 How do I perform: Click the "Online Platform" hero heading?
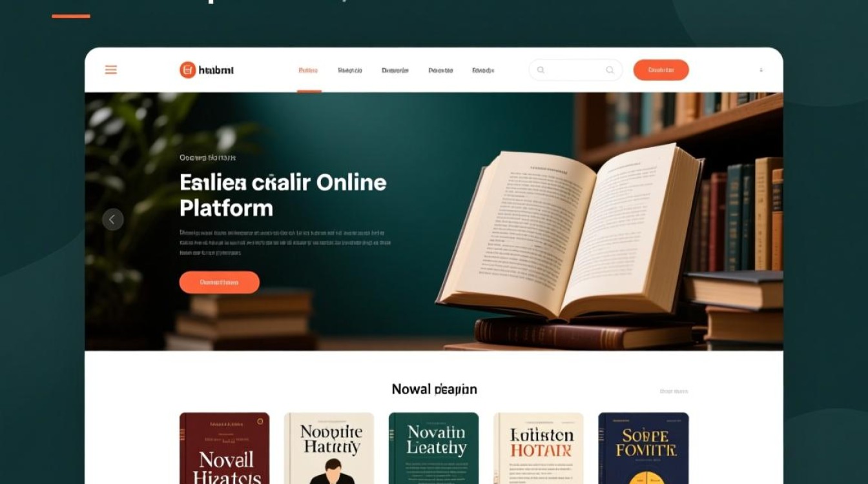(284, 195)
